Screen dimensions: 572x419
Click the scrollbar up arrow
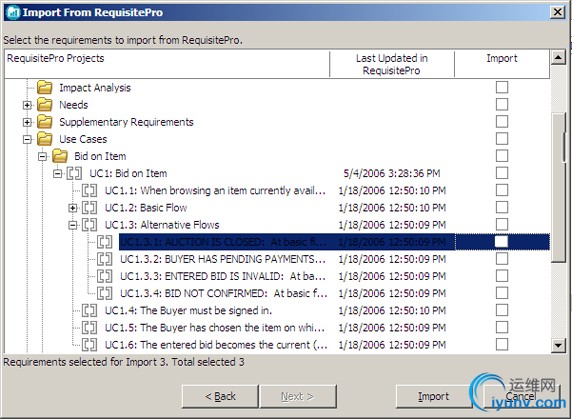(558, 58)
